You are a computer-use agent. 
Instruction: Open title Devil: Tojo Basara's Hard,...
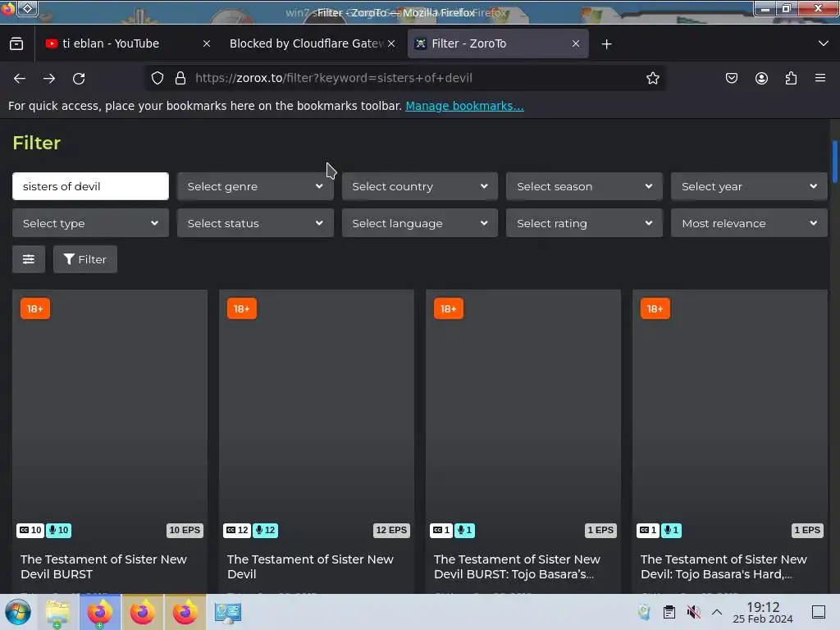pos(724,567)
